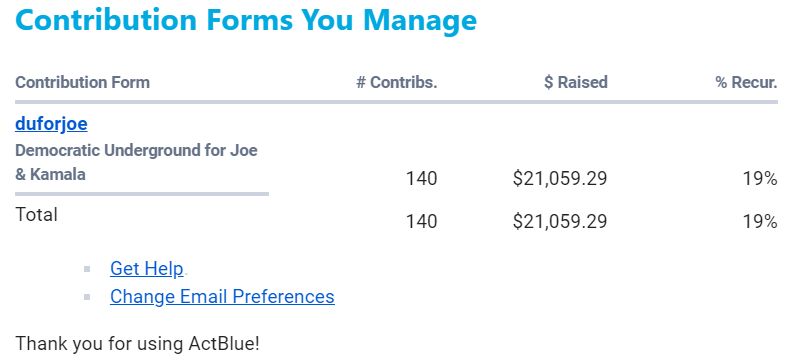The height and width of the screenshot is (361, 790).
Task: Click the 19% recurring value in duforjoe row
Action: 760,178
